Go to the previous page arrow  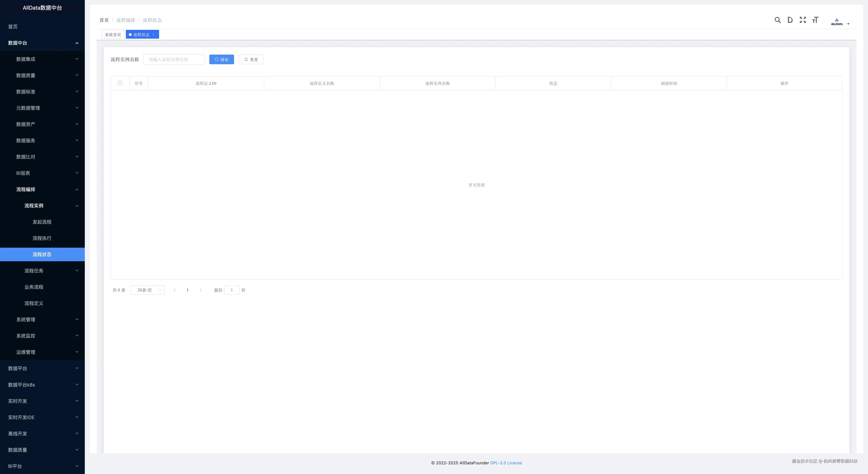[x=174, y=290]
